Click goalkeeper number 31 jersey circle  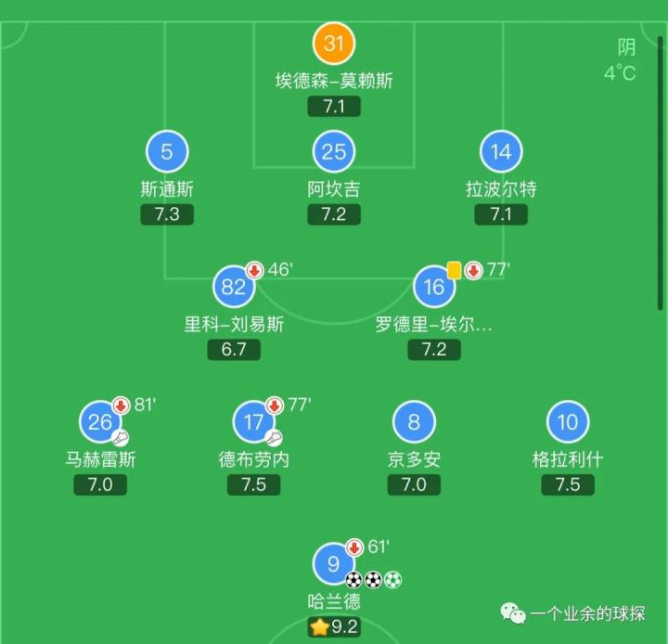(x=334, y=44)
